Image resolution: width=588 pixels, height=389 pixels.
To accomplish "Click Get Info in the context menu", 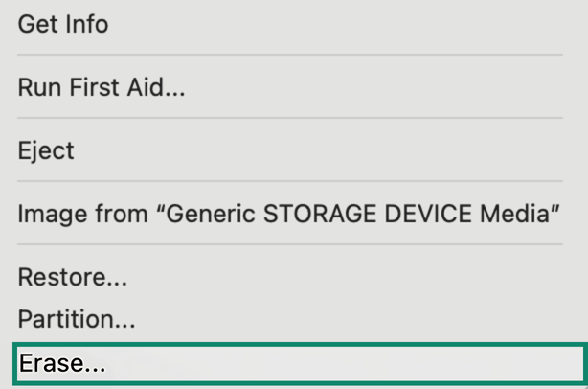I will [x=63, y=24].
